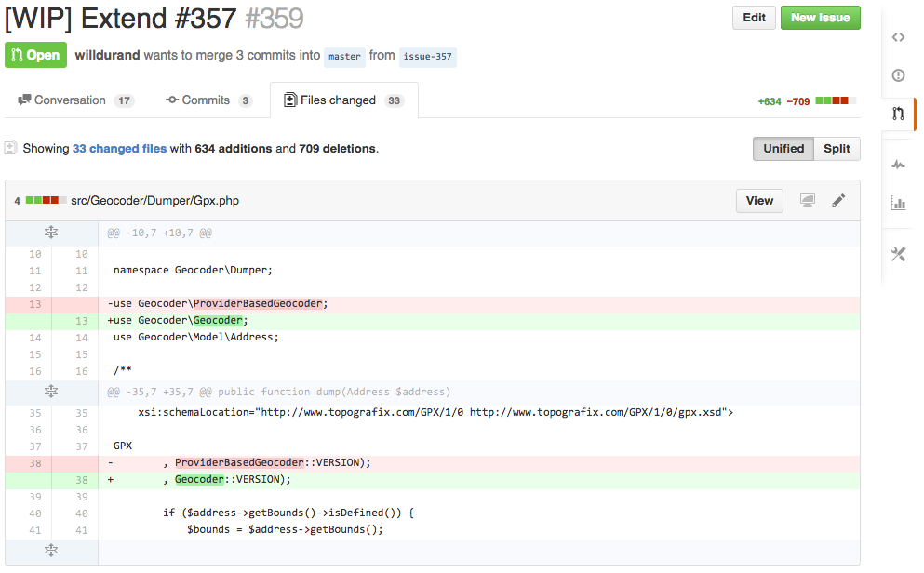Click the green-red diff stat blocks near +634 −709
This screenshot has height=573, width=924.
pos(837,100)
